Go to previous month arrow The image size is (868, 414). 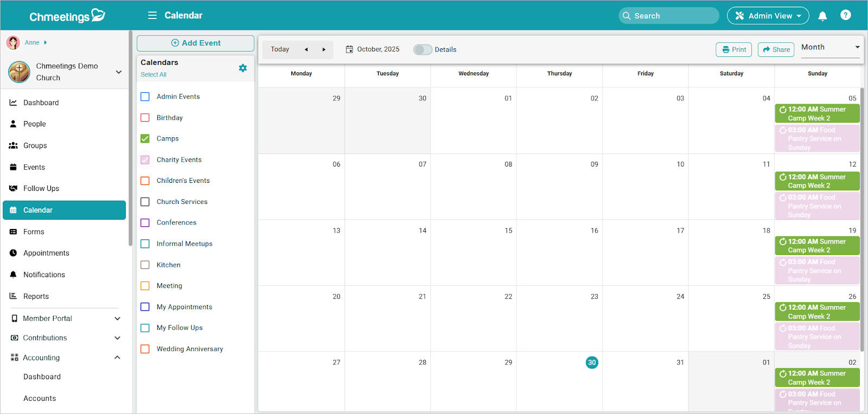click(306, 49)
